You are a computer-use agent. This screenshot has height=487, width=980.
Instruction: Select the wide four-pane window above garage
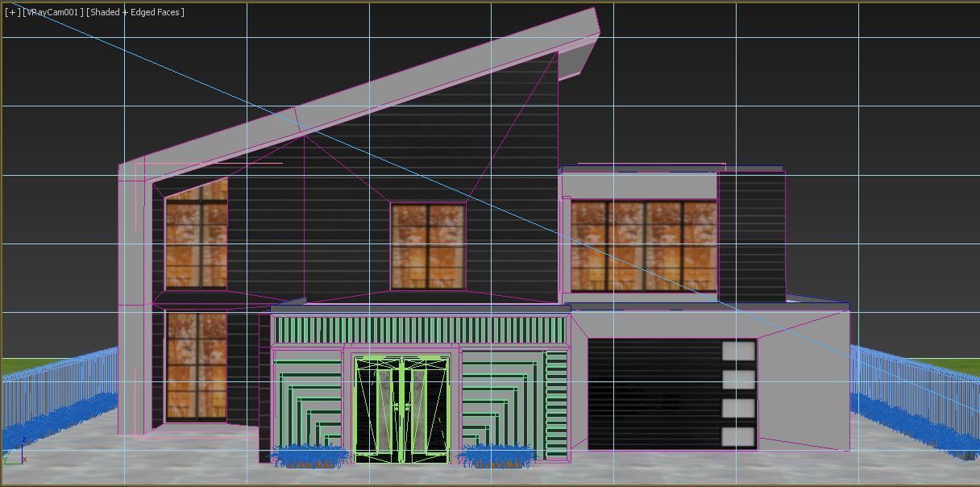tap(643, 246)
